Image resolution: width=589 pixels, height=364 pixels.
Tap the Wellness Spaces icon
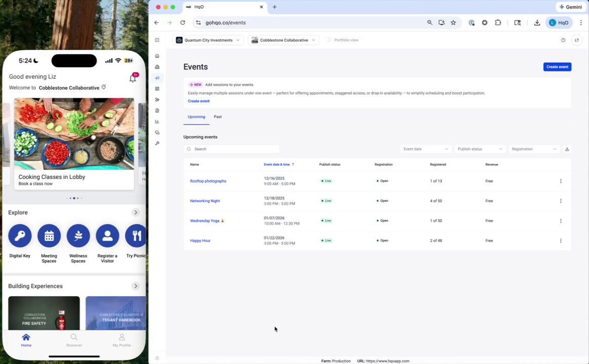click(x=78, y=236)
